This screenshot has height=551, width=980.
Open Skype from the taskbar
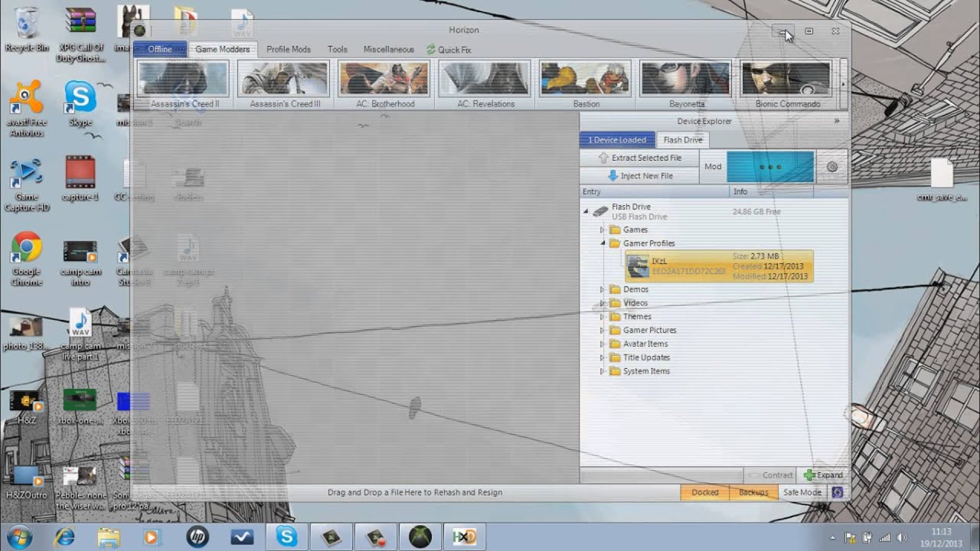pos(287,537)
